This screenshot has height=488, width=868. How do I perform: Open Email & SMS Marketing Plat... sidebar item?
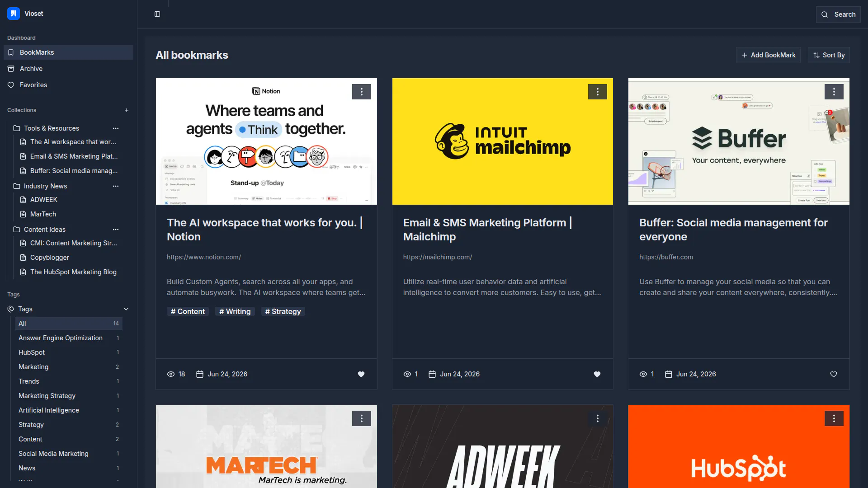69,156
